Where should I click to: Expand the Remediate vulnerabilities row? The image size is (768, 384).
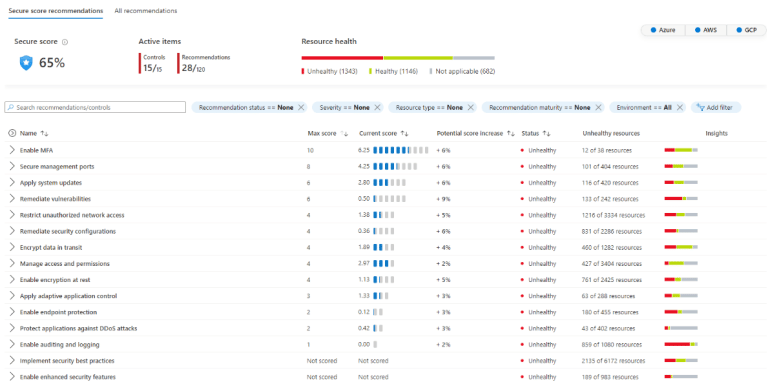pyautogui.click(x=12, y=199)
